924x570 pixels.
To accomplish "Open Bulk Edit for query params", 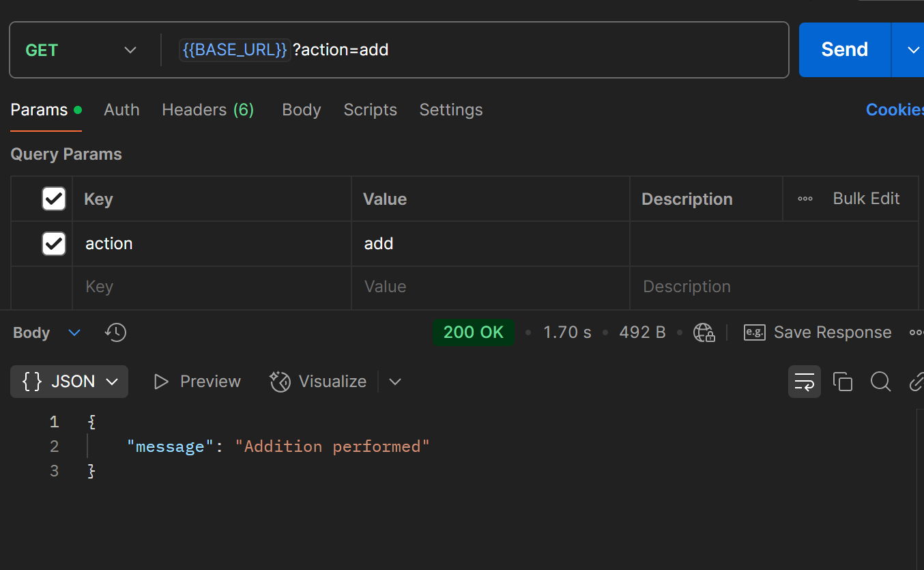I will [x=866, y=199].
